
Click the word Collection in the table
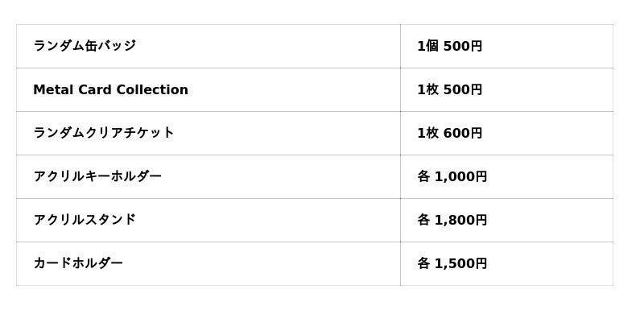click(152, 89)
